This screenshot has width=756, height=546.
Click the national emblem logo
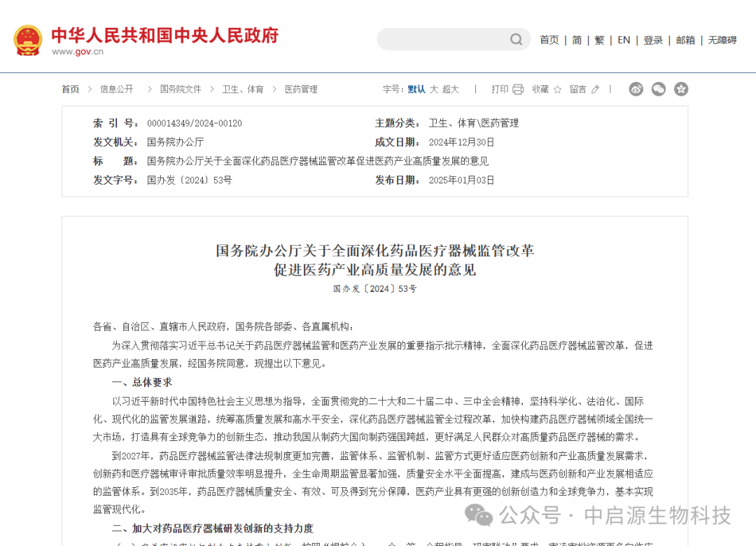(28, 41)
